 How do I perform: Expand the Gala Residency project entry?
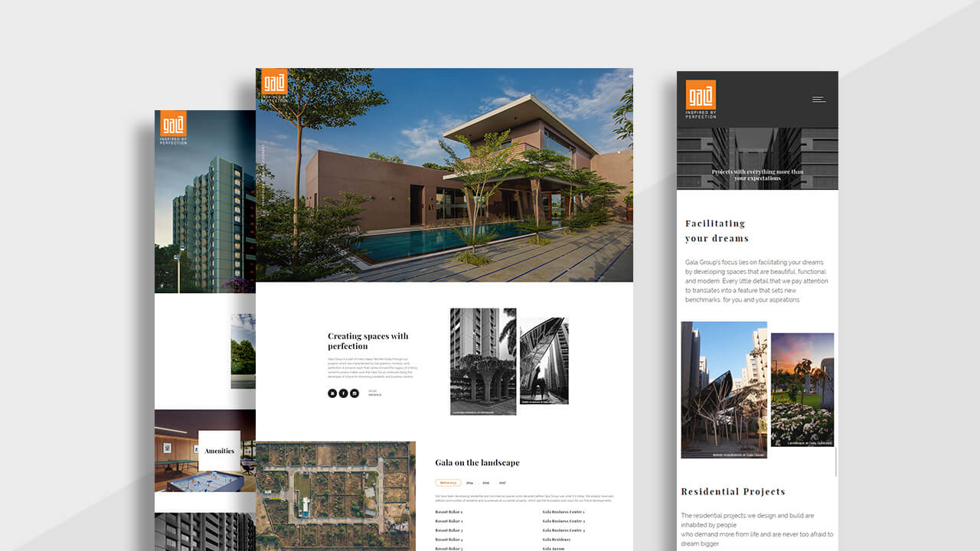[557, 540]
